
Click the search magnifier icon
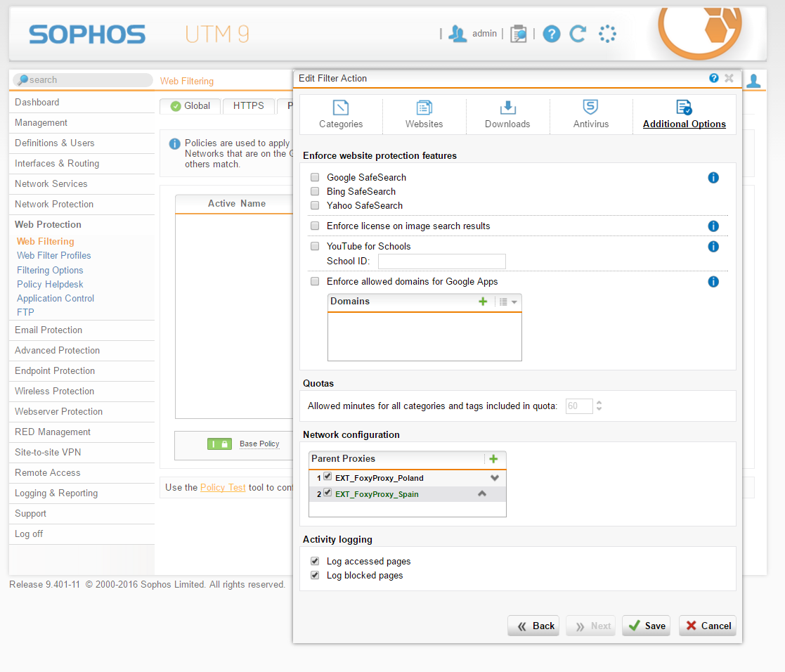click(22, 79)
